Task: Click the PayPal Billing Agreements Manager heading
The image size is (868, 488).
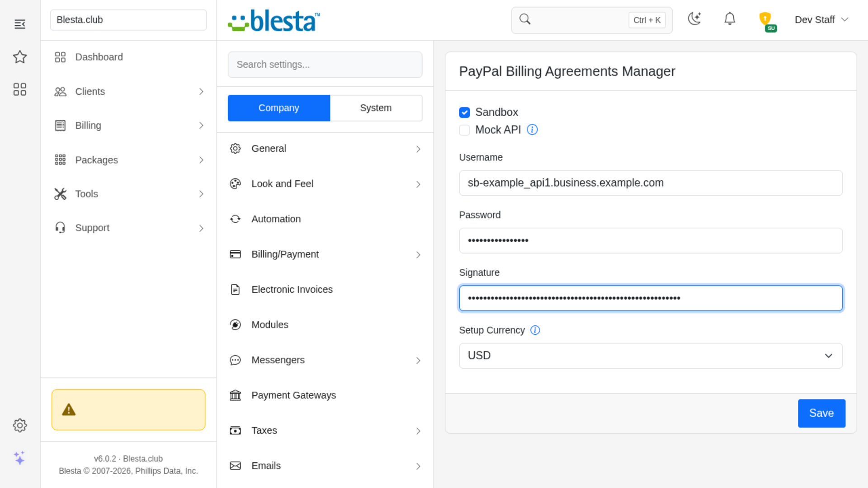Action: [567, 71]
